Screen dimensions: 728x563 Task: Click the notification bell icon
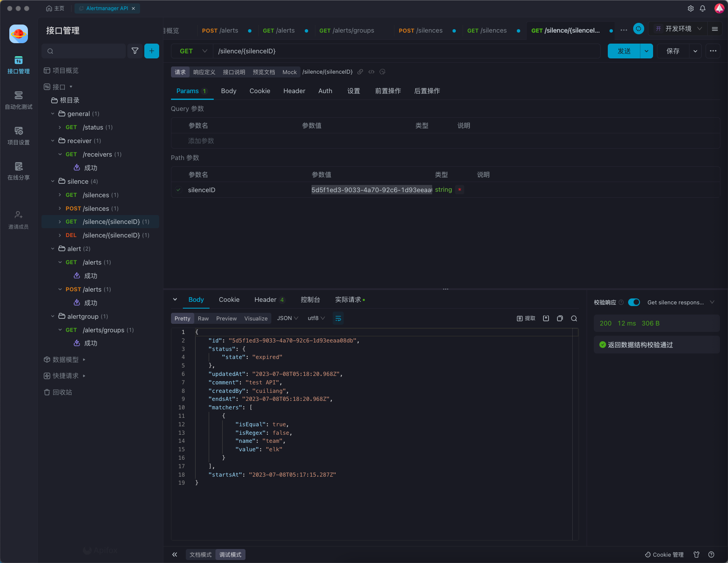click(703, 8)
